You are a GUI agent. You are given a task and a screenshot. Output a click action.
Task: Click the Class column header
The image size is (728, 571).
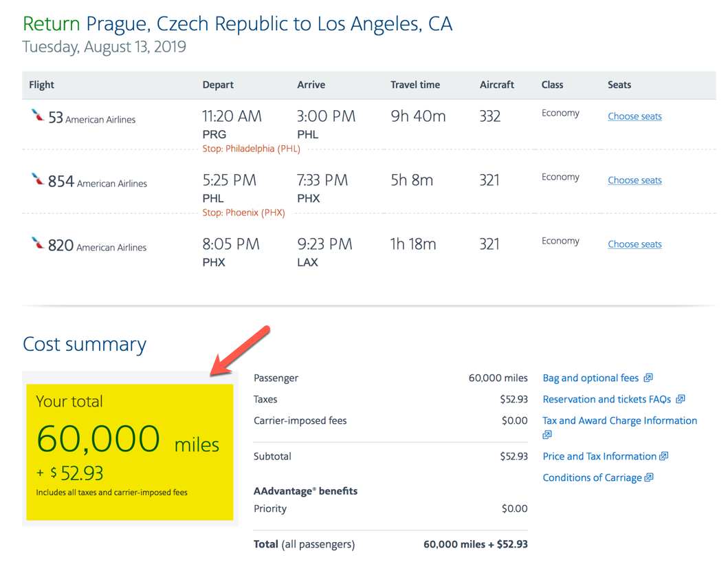(552, 85)
